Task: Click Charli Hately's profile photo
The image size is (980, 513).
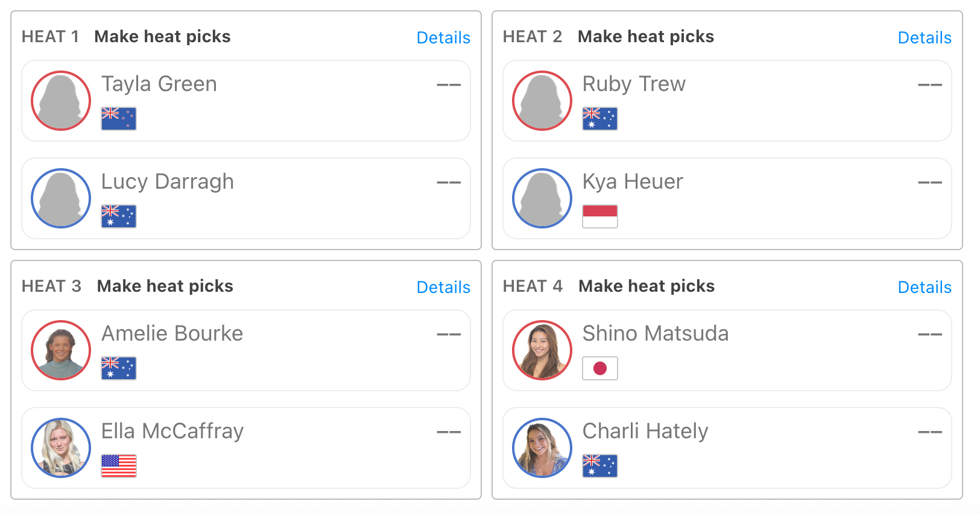Action: tap(542, 448)
